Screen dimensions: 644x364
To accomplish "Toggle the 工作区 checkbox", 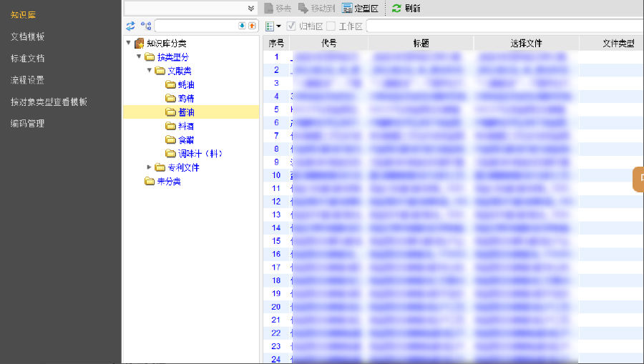I will pos(331,26).
